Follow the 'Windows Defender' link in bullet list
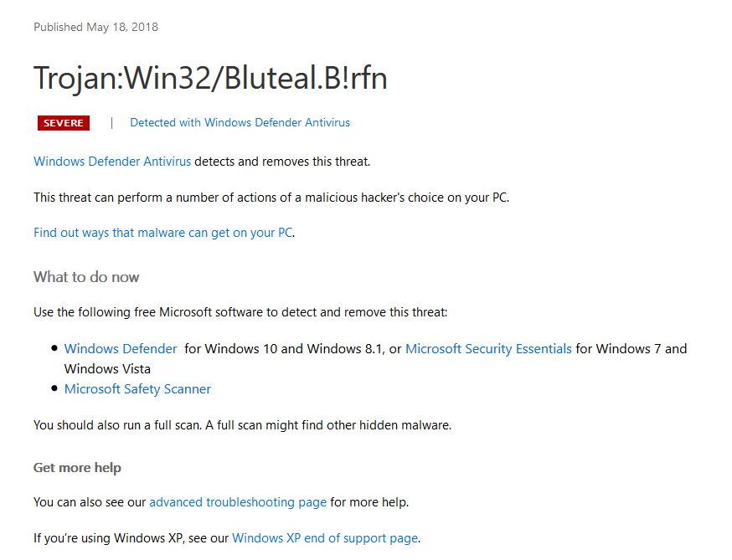This screenshot has width=732, height=560. click(121, 348)
